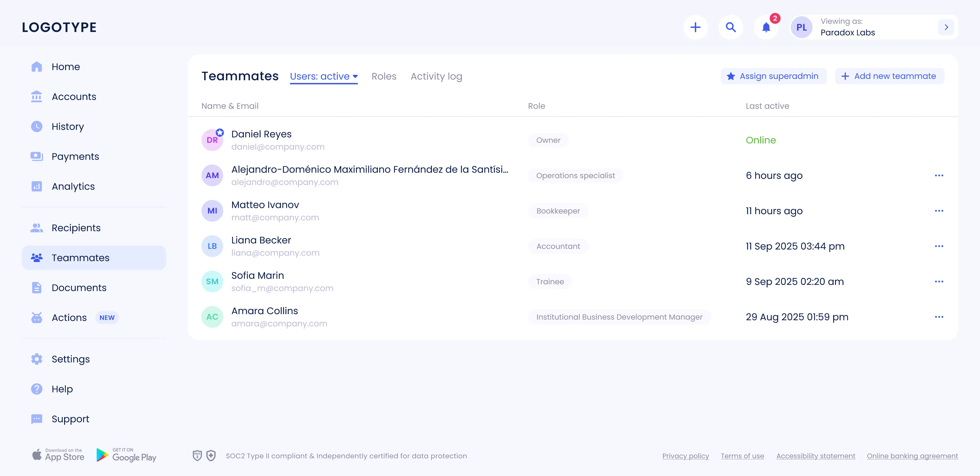
Task: Click the shield with plus icon in footer
Action: click(211, 455)
